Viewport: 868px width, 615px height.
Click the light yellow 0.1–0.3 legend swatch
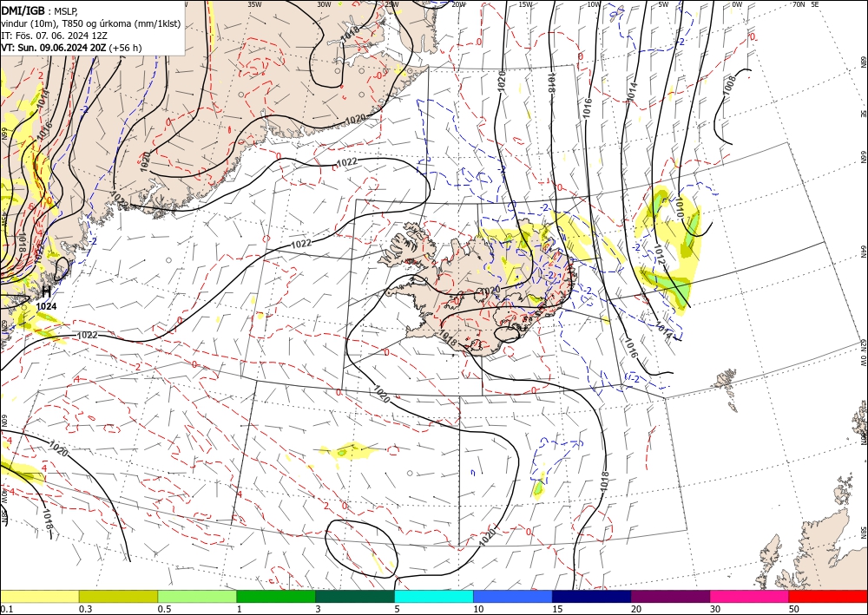39,596
